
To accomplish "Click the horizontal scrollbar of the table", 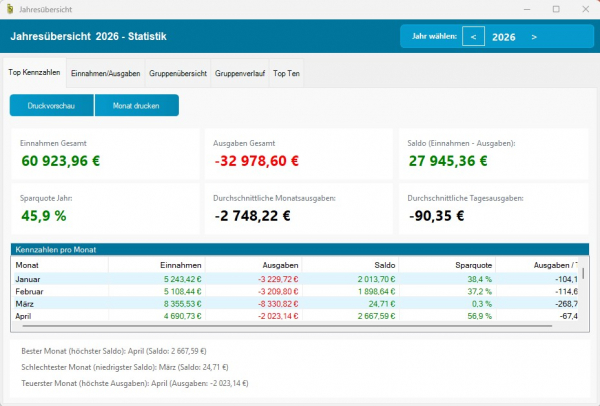I will (287, 326).
